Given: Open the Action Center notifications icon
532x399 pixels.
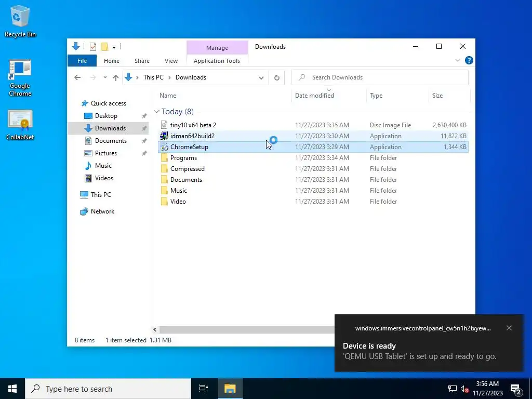Looking at the screenshot, I should 516,390.
